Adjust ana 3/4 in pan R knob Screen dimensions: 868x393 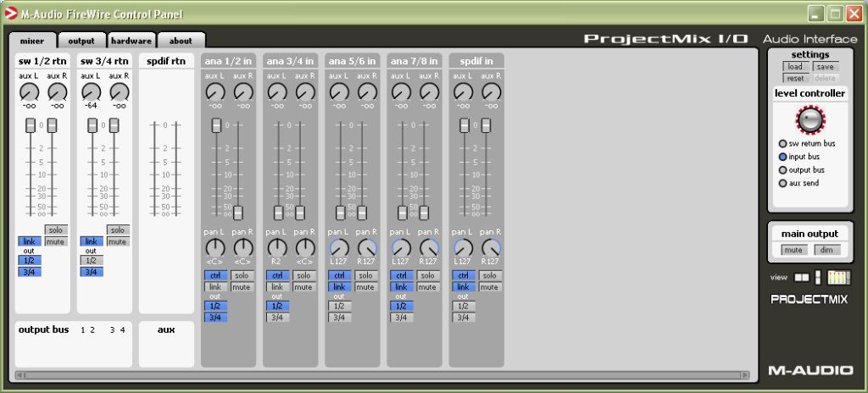[305, 247]
